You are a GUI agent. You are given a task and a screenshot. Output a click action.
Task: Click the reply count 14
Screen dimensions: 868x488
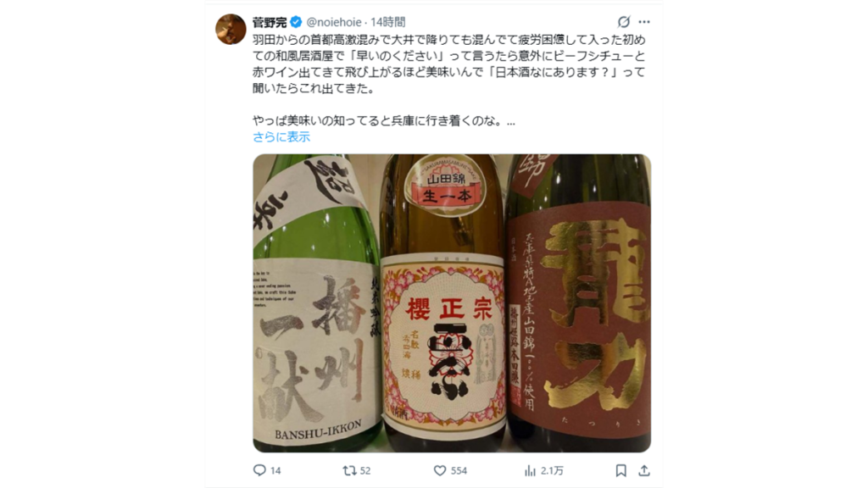[x=275, y=470]
